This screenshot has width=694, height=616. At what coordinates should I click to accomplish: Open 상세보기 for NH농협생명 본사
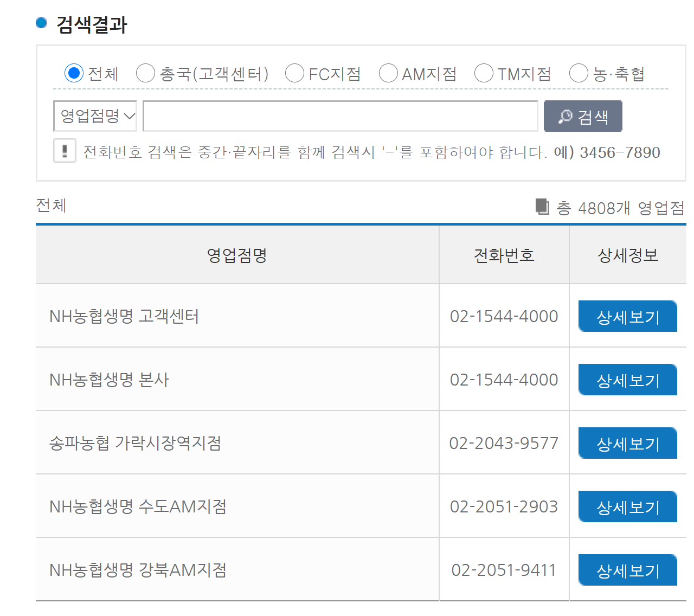coord(628,380)
